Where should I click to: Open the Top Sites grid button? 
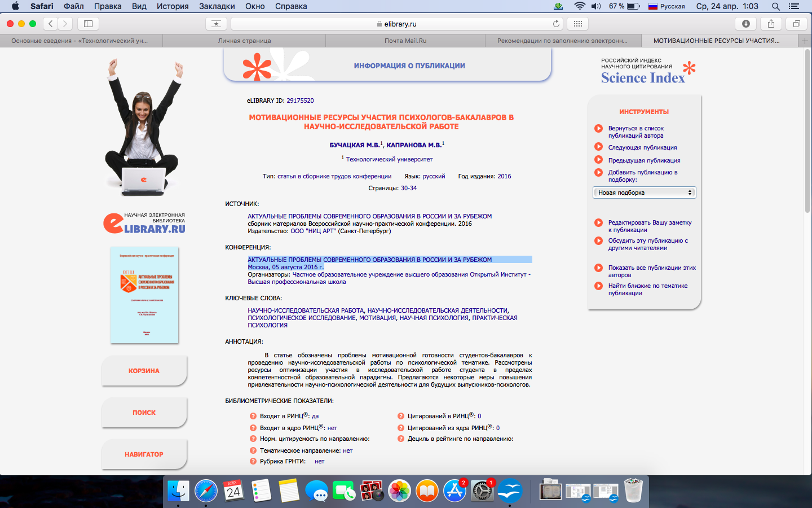(x=577, y=24)
